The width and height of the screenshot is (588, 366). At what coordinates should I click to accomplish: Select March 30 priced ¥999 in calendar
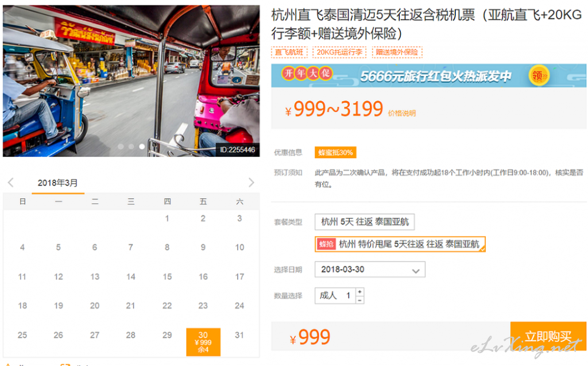point(203,342)
